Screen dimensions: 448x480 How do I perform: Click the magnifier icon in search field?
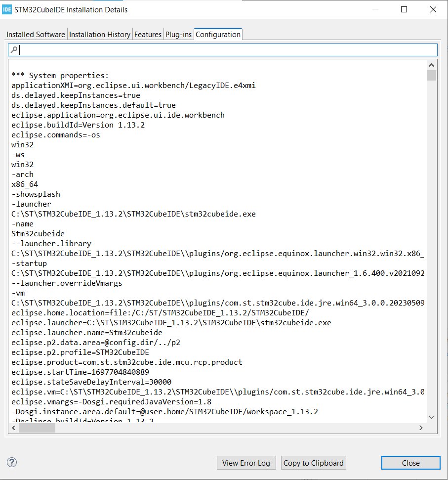14,49
